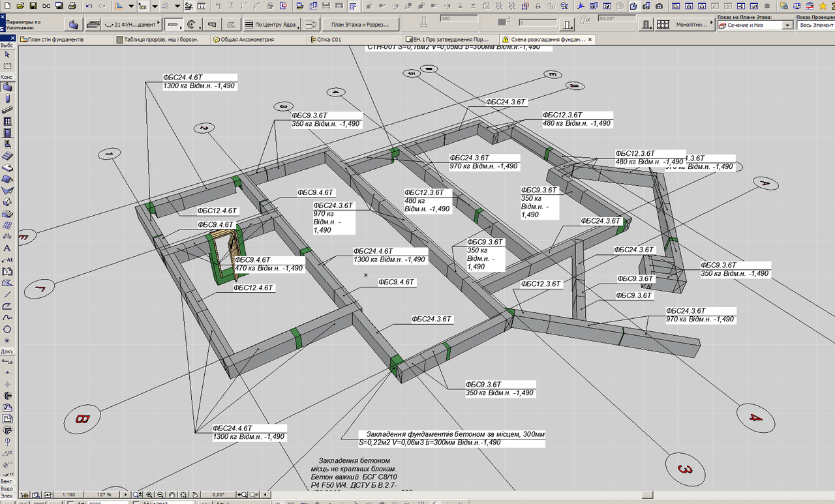Open the layer dropdown 21 ФУН...дамент
Screen dimensions: 835x504
click(x=131, y=25)
